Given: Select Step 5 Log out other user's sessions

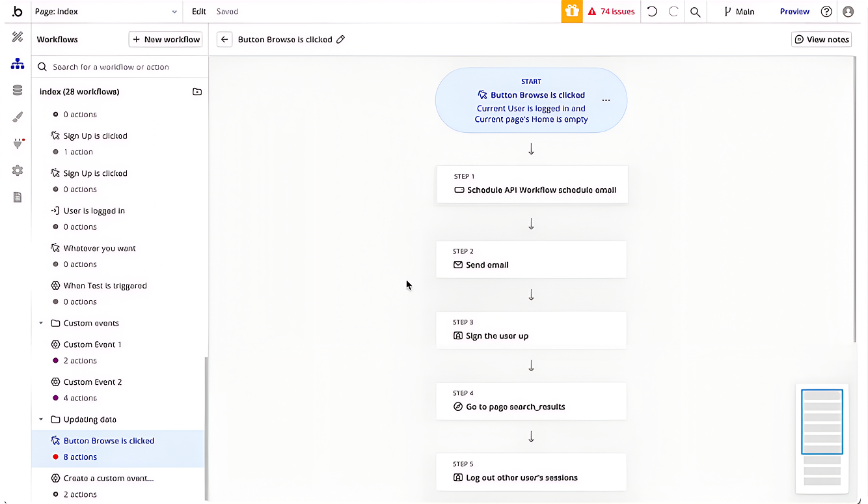Looking at the screenshot, I should click(531, 472).
